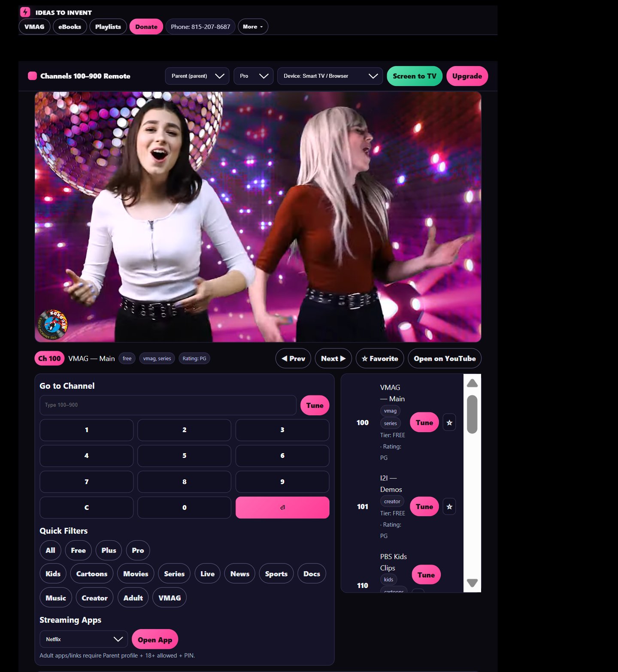Toggle the Cartoons filter
This screenshot has width=618, height=672.
click(92, 574)
